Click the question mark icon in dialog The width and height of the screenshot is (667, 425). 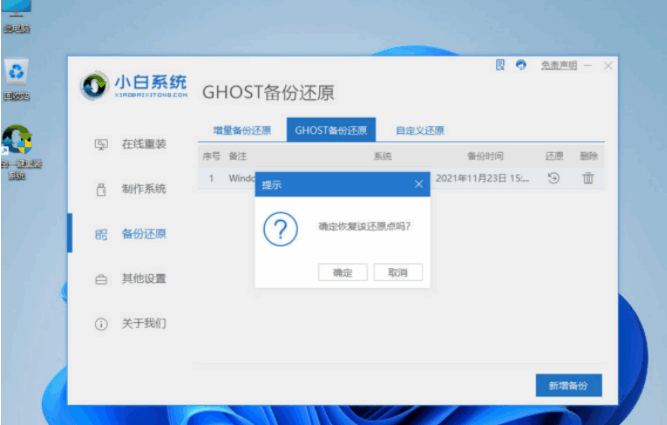pos(280,229)
